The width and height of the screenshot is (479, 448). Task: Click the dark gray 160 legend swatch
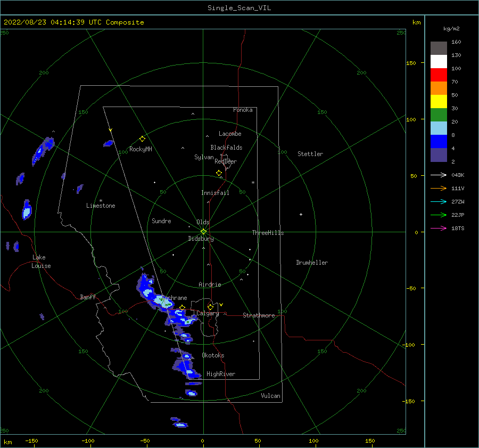[439, 48]
